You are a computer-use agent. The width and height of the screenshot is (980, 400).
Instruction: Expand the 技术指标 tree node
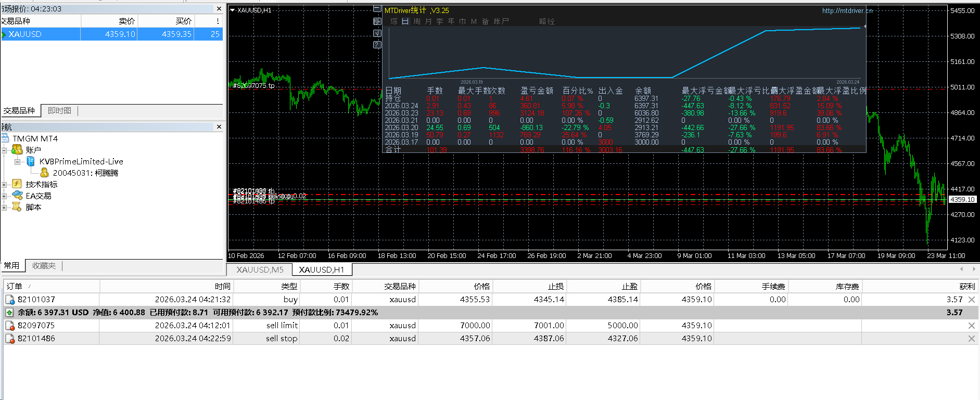tap(4, 185)
